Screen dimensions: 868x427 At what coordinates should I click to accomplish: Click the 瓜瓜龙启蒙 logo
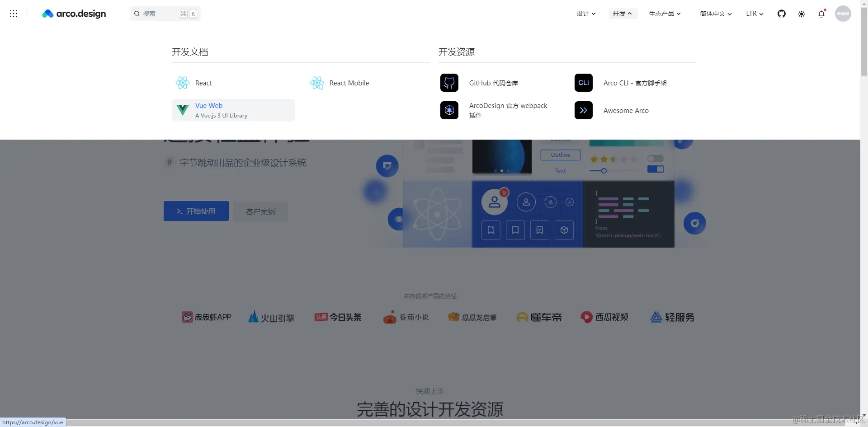(x=472, y=317)
